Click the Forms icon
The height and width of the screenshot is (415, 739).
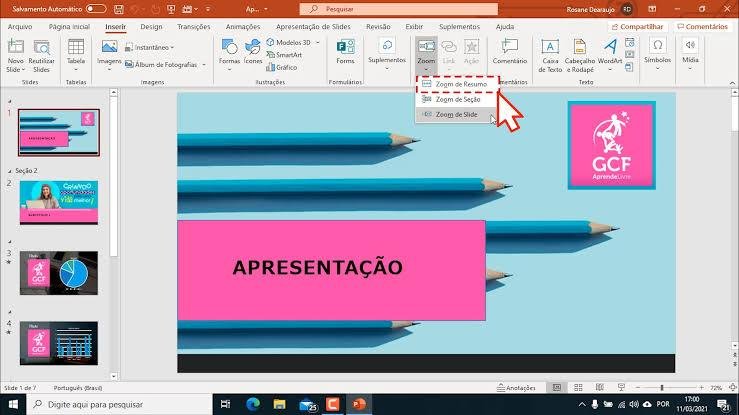coord(345,47)
